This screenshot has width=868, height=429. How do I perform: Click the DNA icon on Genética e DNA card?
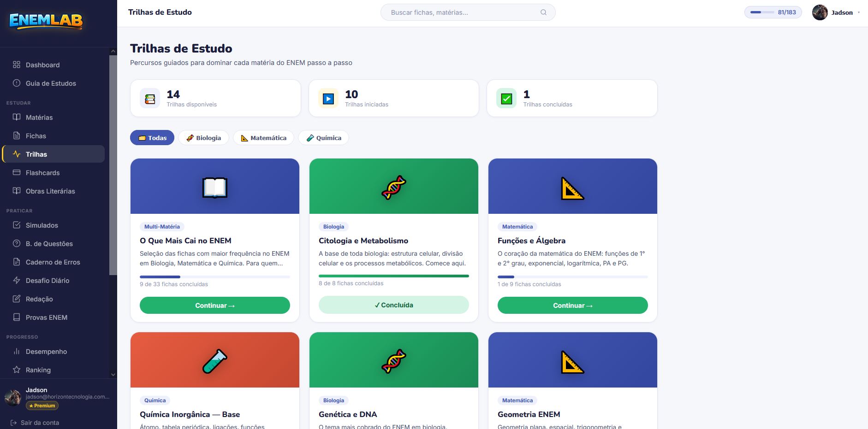pos(394,361)
